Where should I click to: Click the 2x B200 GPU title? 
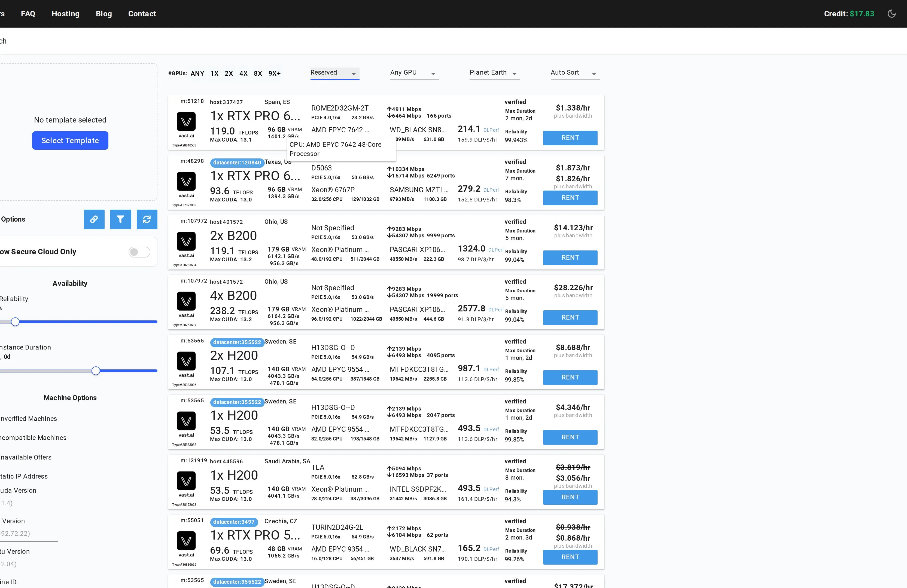[x=233, y=236]
